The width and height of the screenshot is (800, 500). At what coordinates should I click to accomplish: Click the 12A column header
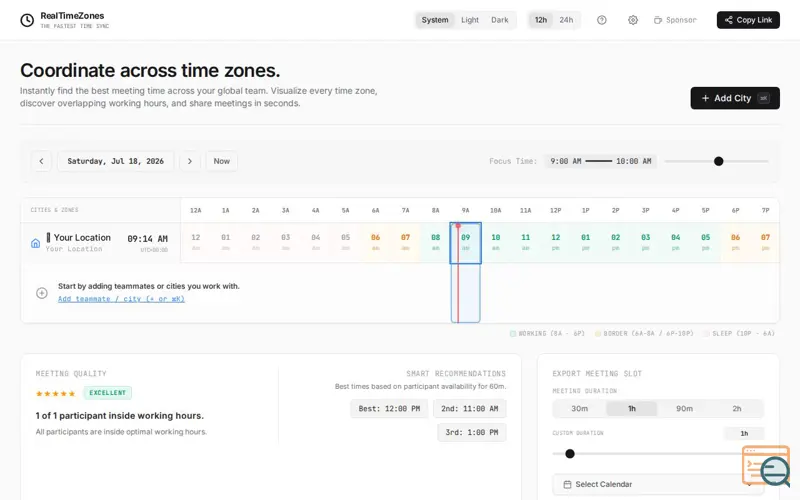[x=195, y=210]
